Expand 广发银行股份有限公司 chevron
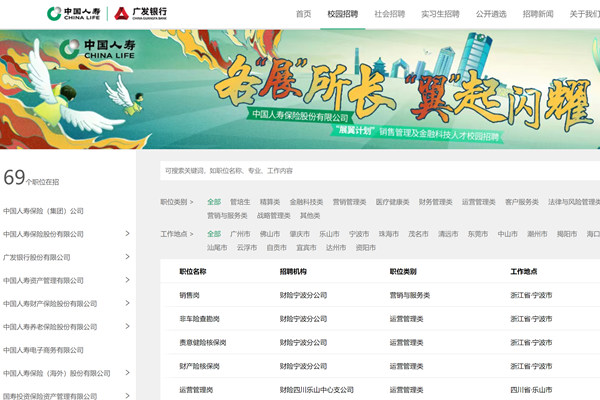 127,257
